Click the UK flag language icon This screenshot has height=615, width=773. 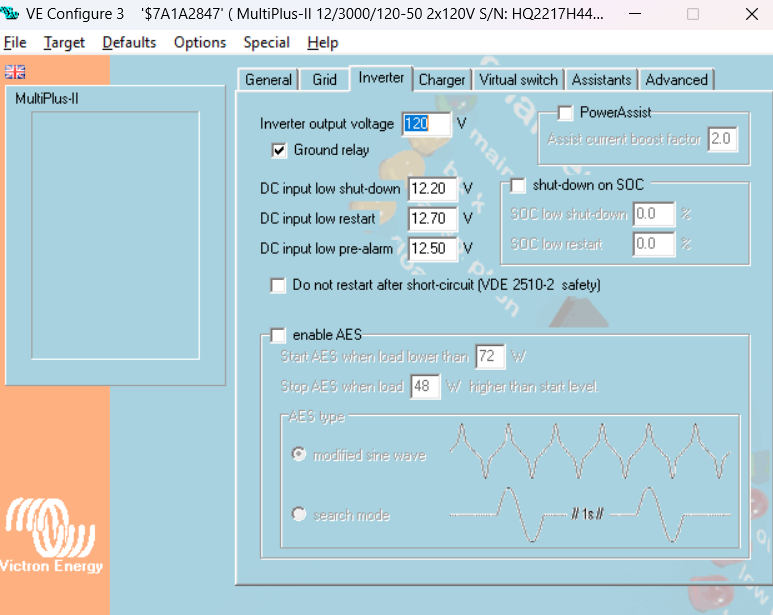point(15,72)
